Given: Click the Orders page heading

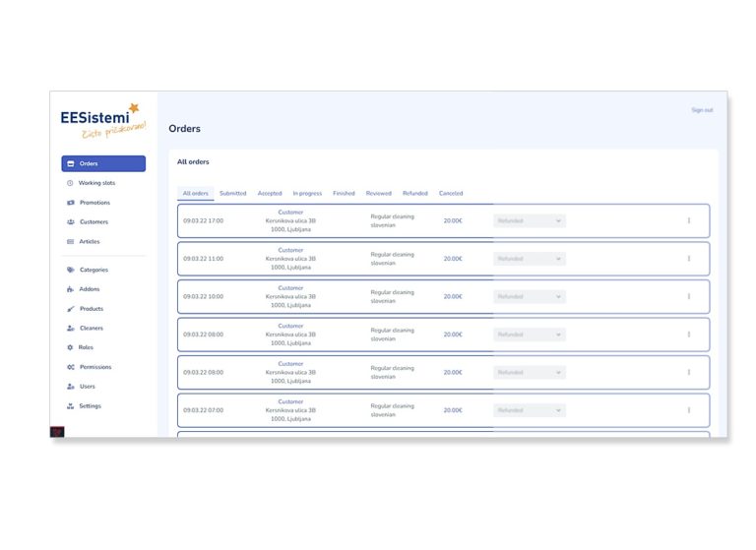Looking at the screenshot, I should [185, 129].
